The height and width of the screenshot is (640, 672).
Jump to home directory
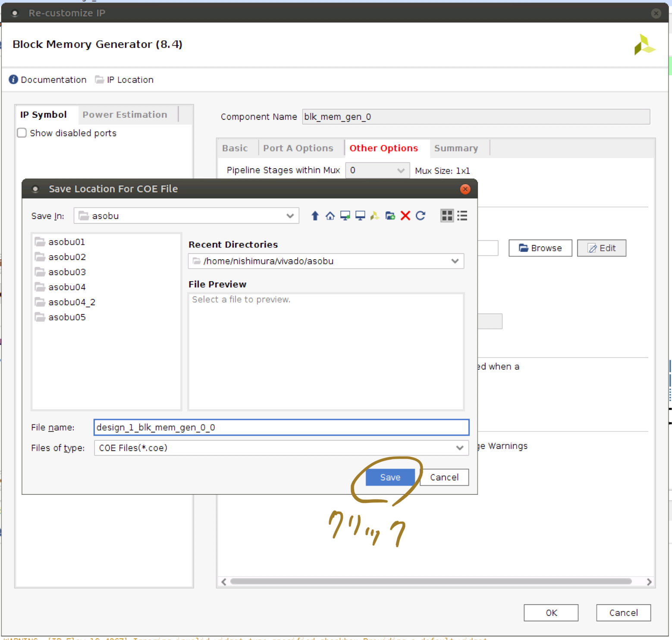point(330,216)
